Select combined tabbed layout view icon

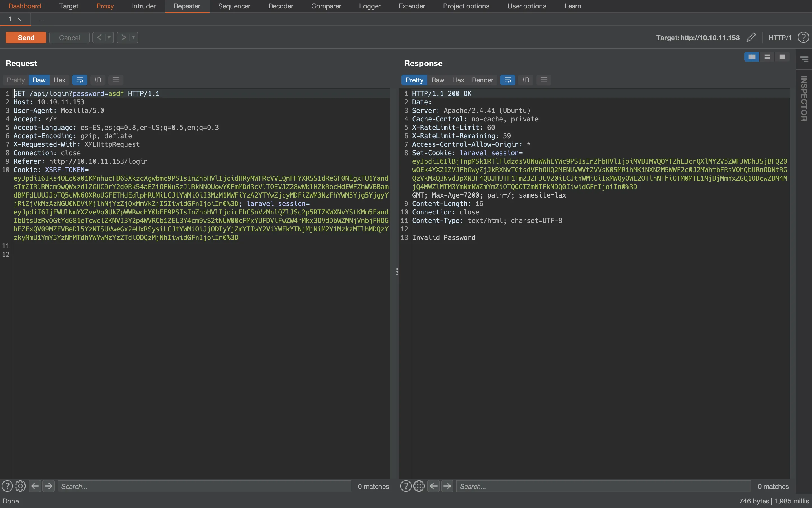tap(782, 57)
